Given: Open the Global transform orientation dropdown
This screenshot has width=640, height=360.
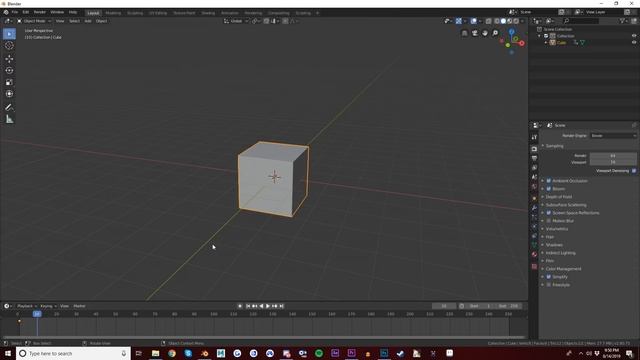Looking at the screenshot, I should click(236, 21).
